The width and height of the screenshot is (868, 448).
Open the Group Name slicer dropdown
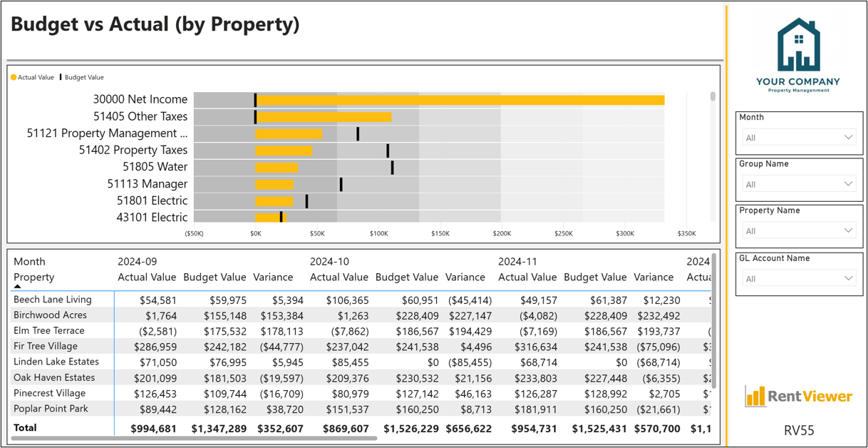point(798,184)
